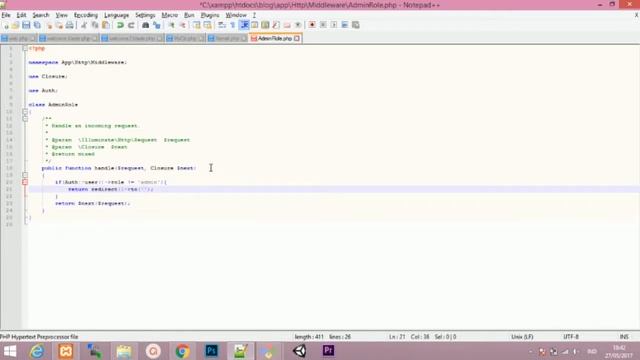Click the Save All toolbar icon
Screen dimensions: 640x360
click(37, 25)
